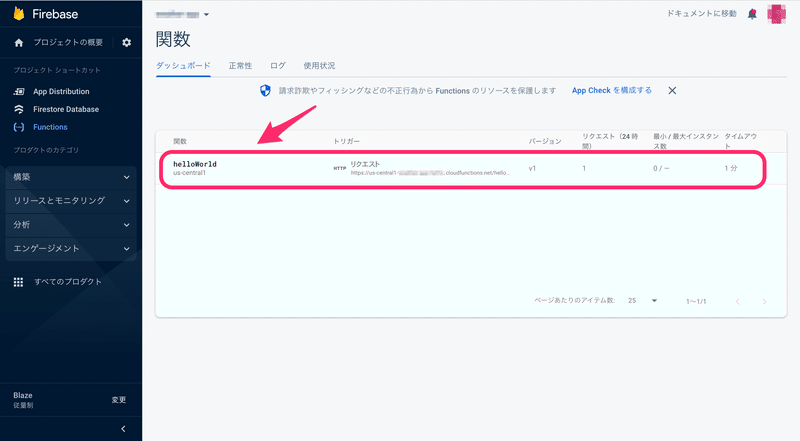Viewport: 800px width, 441px height.
Task: Click the App Check shield icon
Action: pos(265,91)
